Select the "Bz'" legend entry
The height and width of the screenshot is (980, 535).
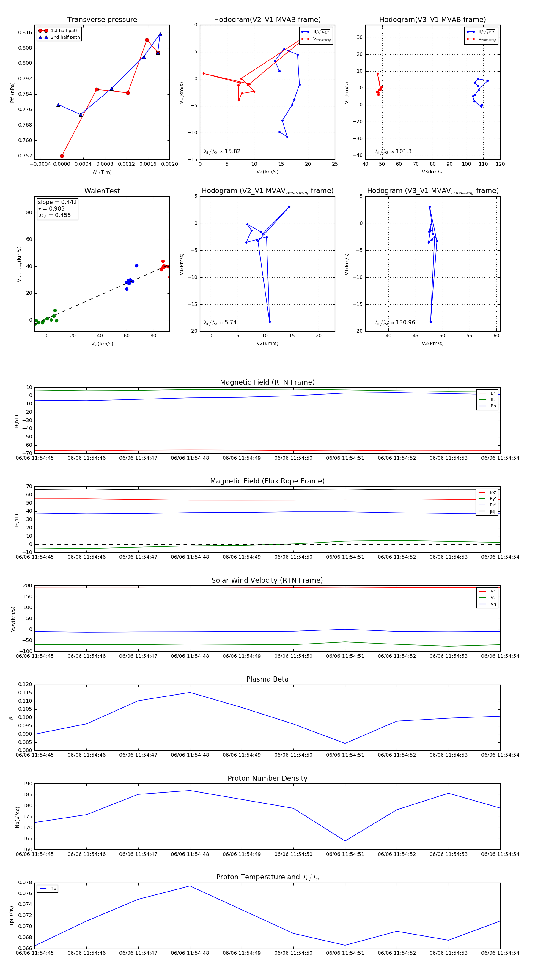[487, 505]
